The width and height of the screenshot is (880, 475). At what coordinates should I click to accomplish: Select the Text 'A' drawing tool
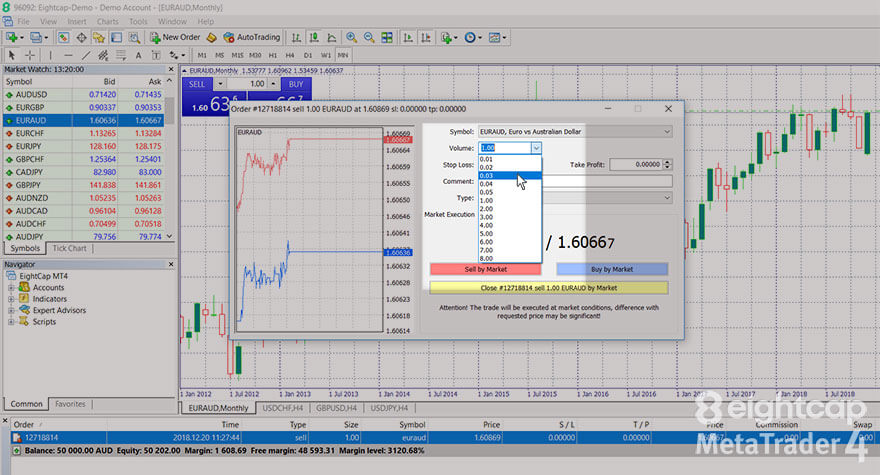point(138,55)
